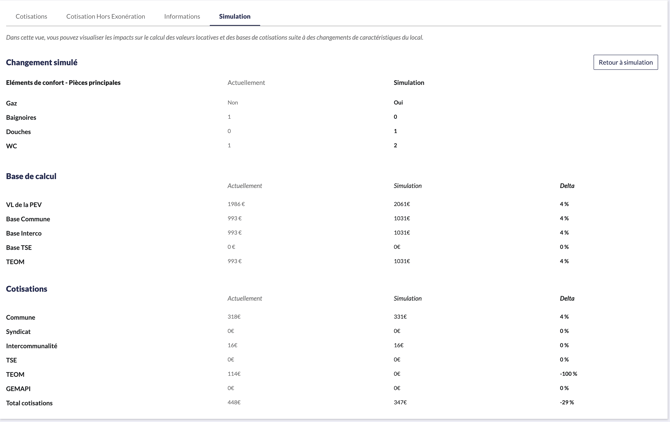Open the Cotisations tab
Screen dimensions: 670x422
coord(31,16)
